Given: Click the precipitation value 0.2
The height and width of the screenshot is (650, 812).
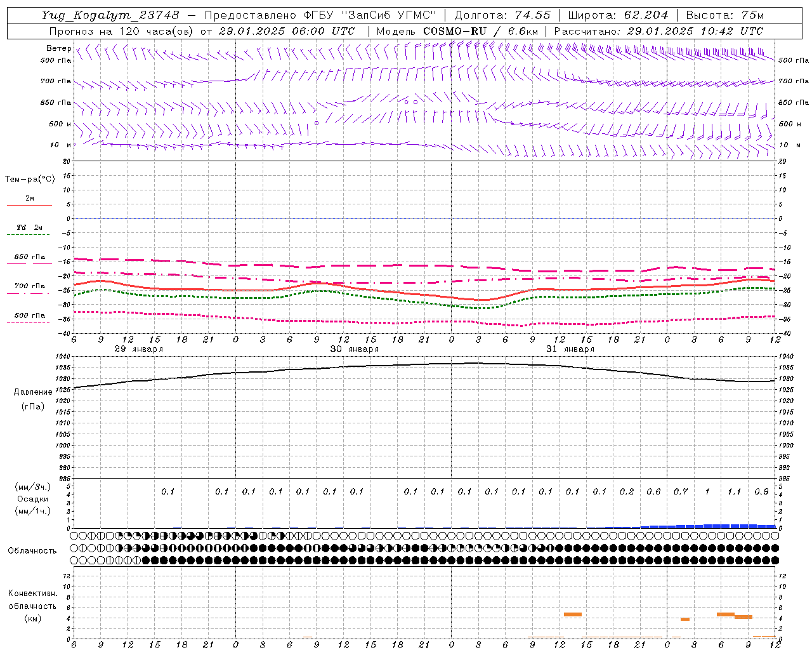Looking at the screenshot, I should pos(627,491).
